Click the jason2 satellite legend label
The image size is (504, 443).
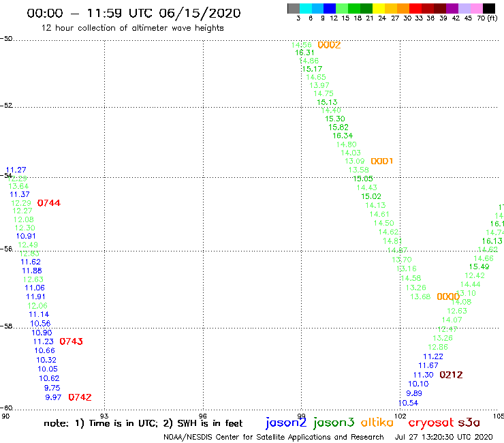[286, 423]
